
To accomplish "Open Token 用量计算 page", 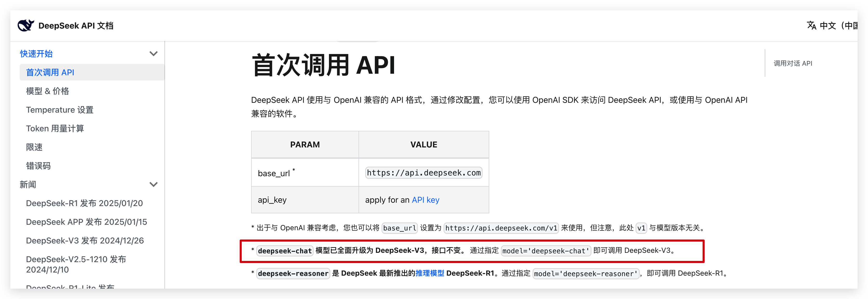I will pyautogui.click(x=55, y=128).
